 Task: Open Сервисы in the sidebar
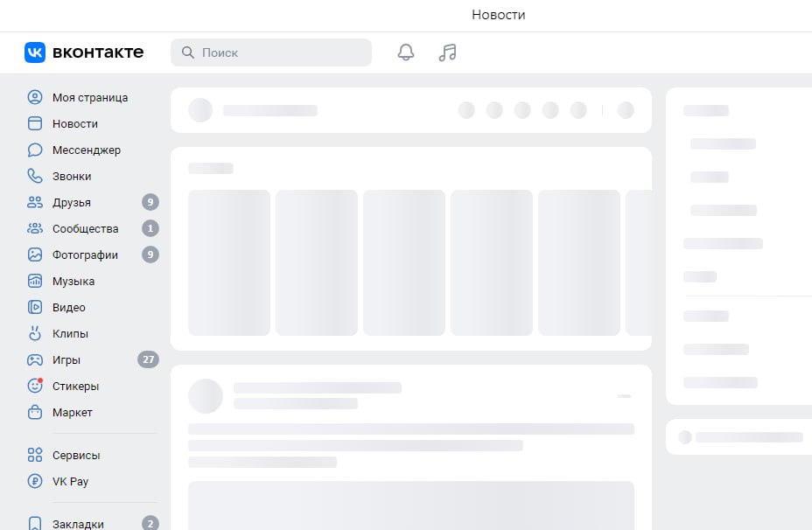(x=76, y=455)
